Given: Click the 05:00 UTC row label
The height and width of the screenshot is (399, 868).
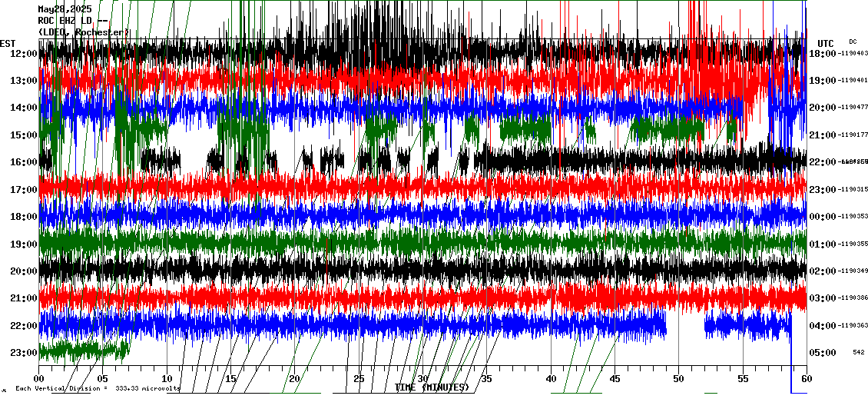Looking at the screenshot, I should (823, 353).
